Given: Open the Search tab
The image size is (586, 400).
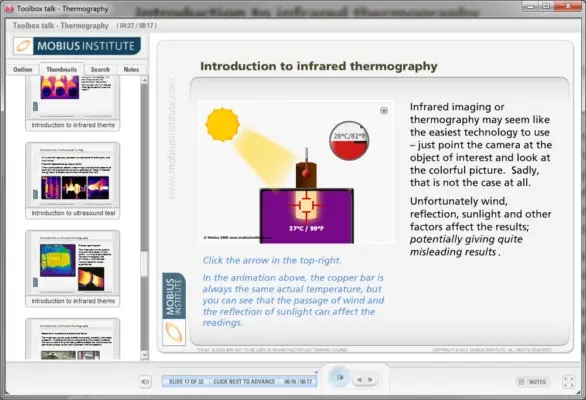Looking at the screenshot, I should 100,70.
